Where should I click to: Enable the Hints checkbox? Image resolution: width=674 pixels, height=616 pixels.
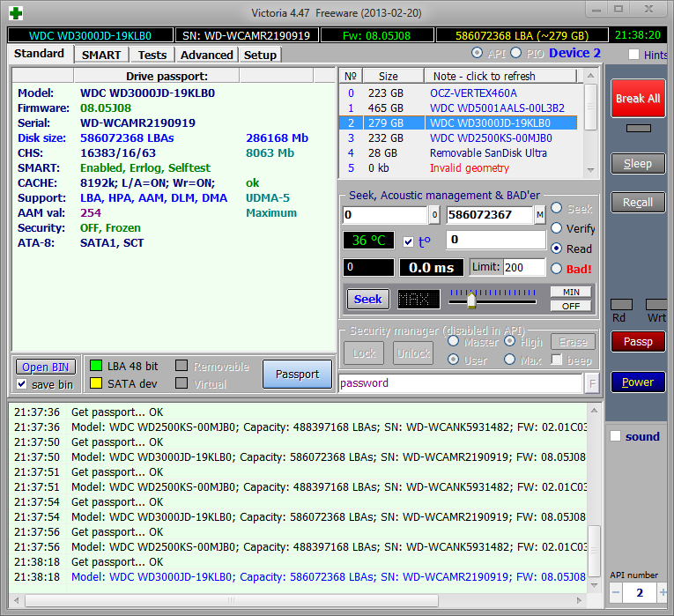(634, 55)
